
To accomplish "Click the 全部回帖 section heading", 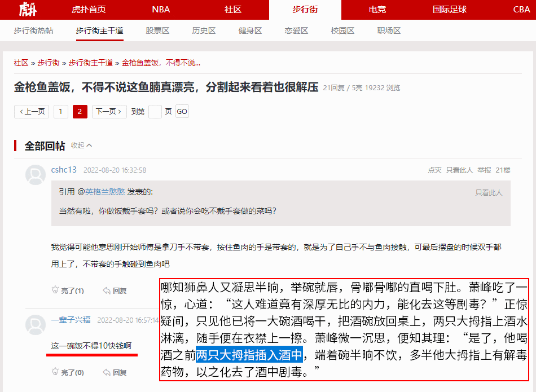I will pos(45,146).
